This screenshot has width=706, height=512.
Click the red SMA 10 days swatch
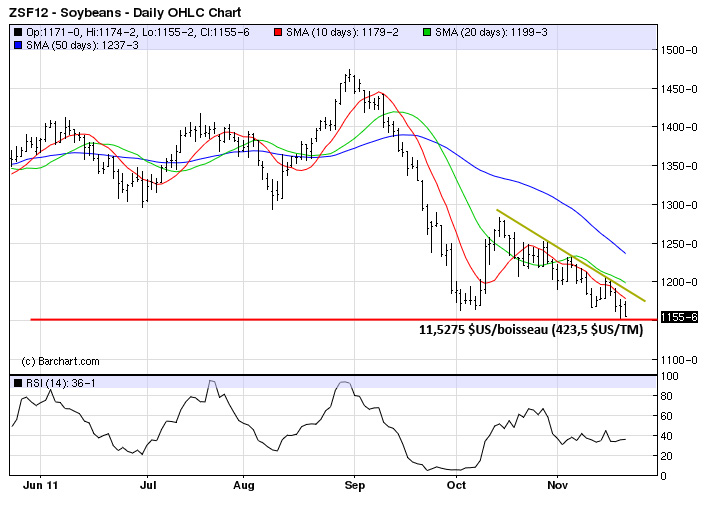pos(279,32)
